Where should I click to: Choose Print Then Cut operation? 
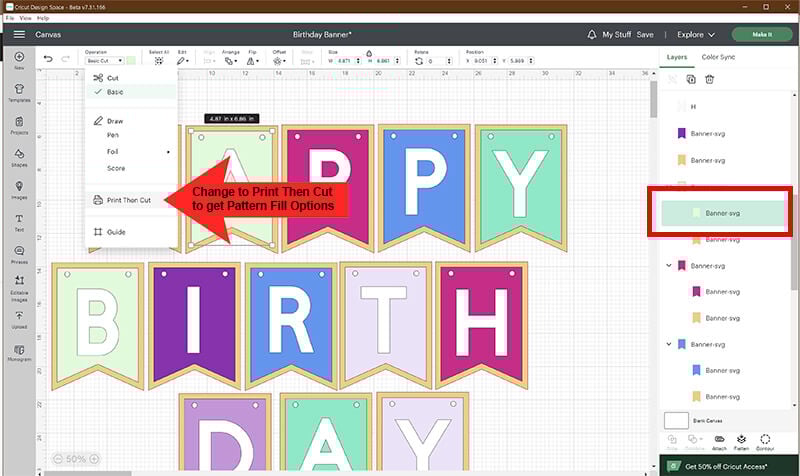click(x=131, y=200)
